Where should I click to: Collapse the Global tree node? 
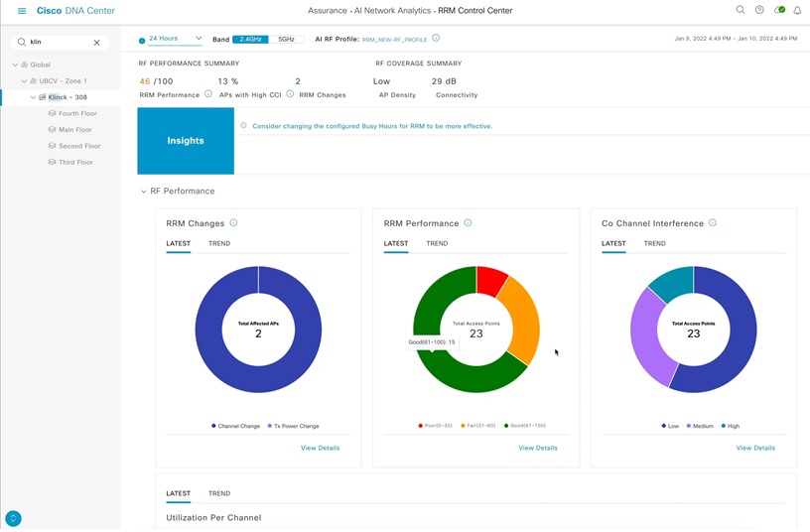pos(16,66)
